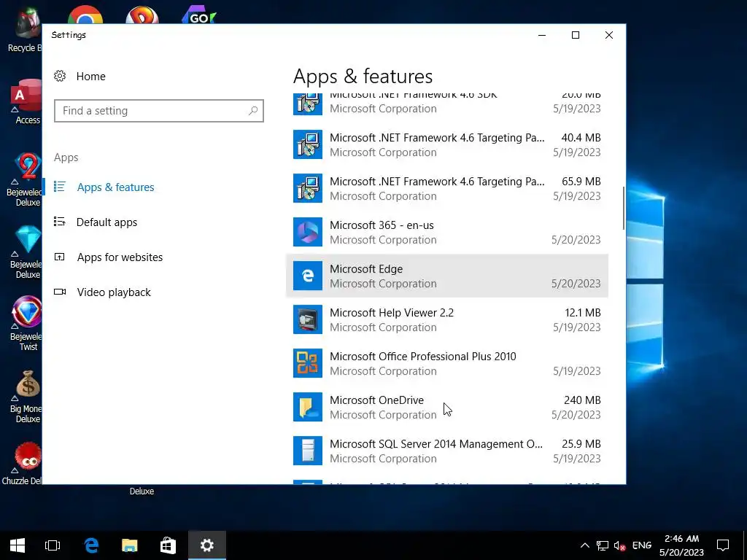Image resolution: width=747 pixels, height=560 pixels.
Task: Select the Big Money Deluxe desktop icon
Action: [x=27, y=397]
